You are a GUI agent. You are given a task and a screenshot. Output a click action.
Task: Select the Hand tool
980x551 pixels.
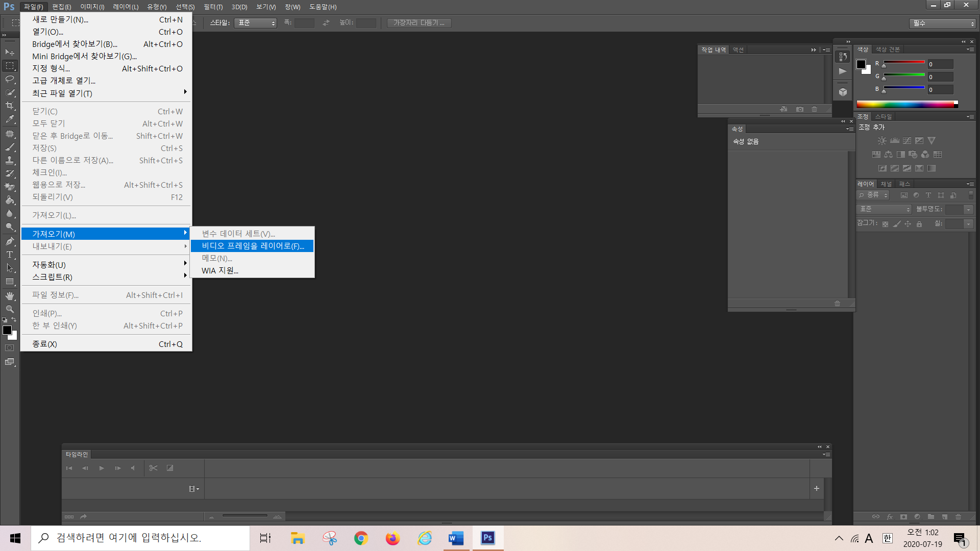[x=10, y=296]
